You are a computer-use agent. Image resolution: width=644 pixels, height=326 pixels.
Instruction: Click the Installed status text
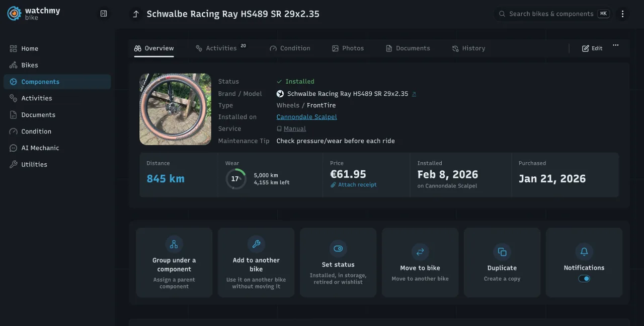click(300, 82)
